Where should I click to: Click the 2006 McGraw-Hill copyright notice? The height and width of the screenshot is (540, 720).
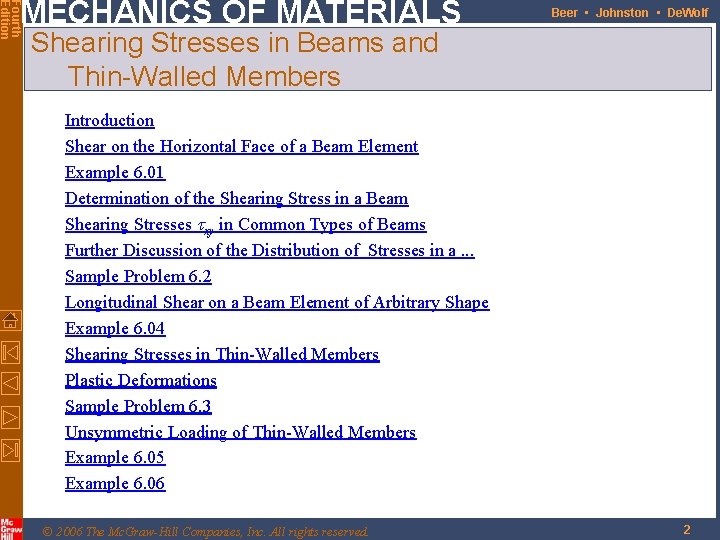(205, 532)
